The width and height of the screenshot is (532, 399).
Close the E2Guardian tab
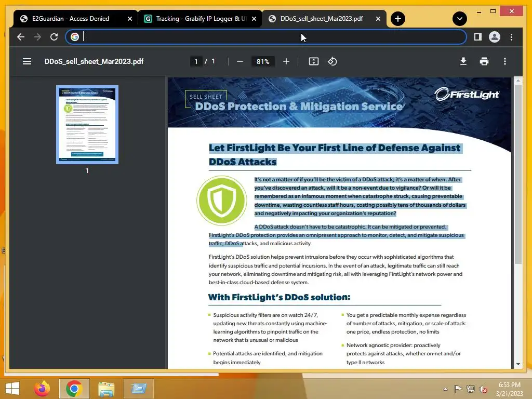pyautogui.click(x=129, y=19)
